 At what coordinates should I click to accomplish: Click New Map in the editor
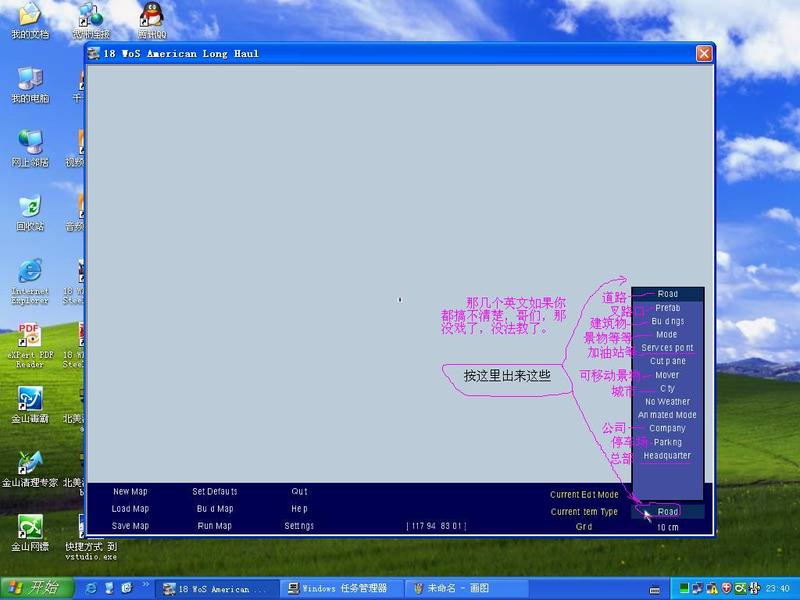(x=130, y=491)
